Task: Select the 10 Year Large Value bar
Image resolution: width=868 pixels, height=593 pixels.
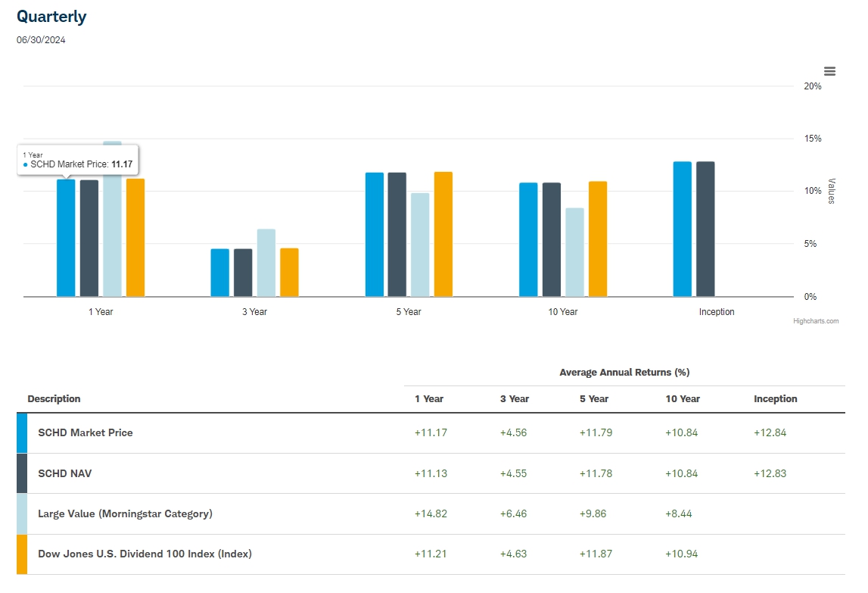Action: (574, 252)
